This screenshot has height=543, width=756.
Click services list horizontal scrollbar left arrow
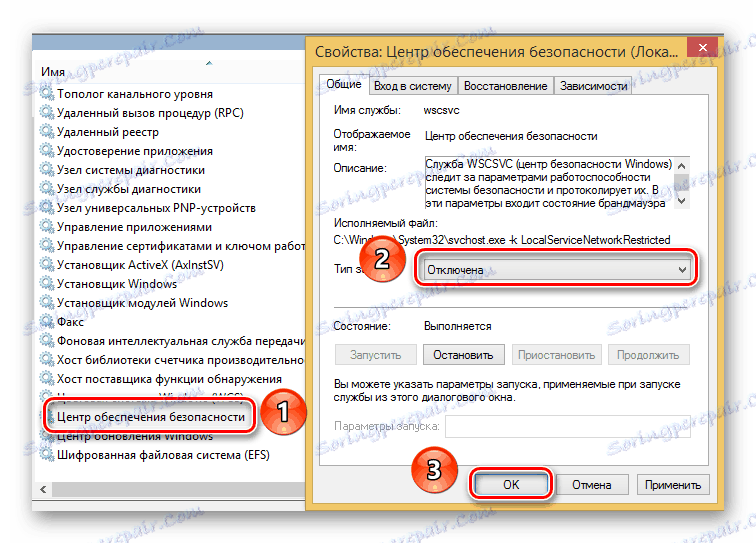click(x=43, y=489)
